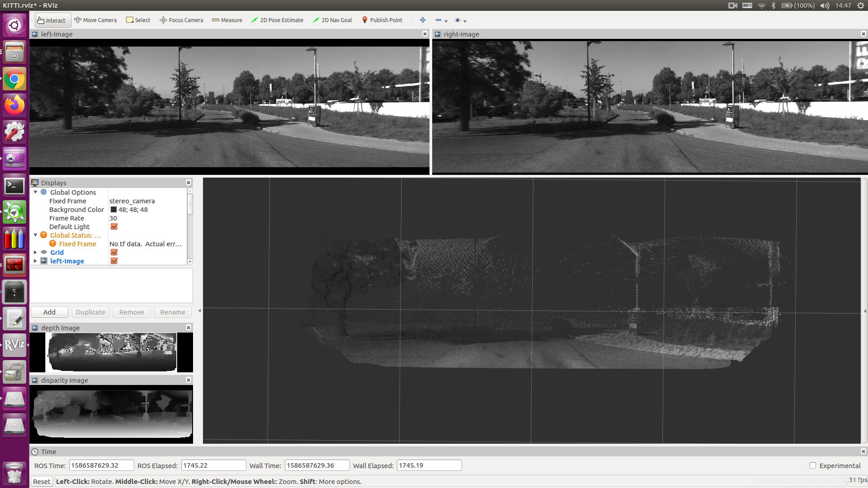This screenshot has height=488, width=868.
Task: Choose the Focus Camera tool
Action: point(181,20)
